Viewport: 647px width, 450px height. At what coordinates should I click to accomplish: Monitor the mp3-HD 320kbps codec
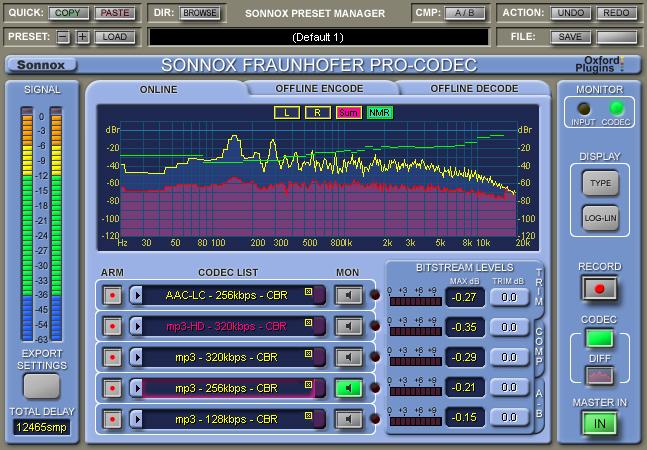348,326
